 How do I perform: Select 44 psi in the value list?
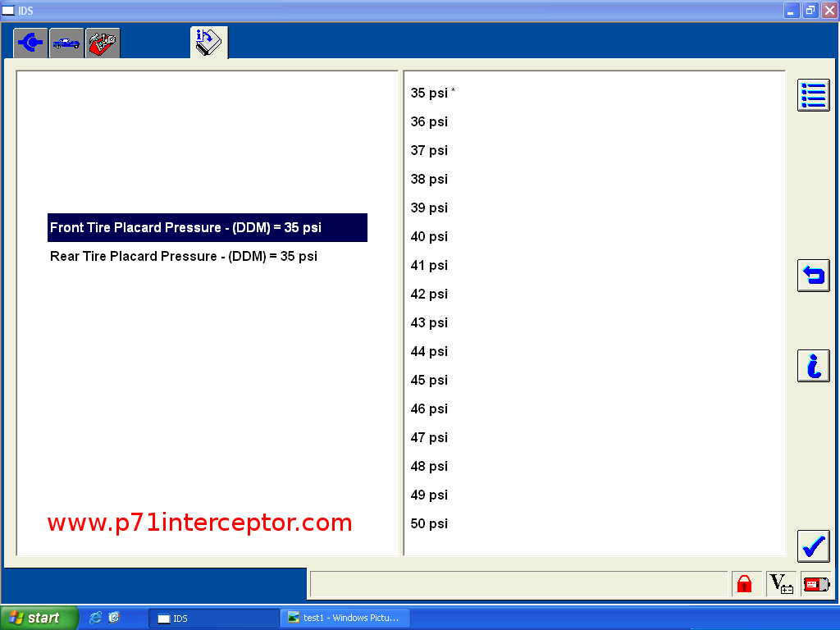click(x=430, y=352)
